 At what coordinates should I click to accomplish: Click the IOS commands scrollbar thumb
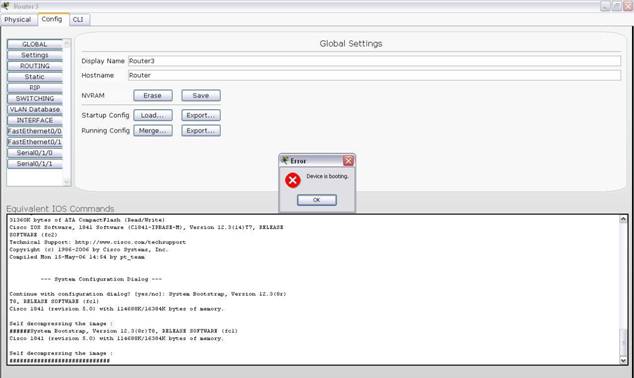(623, 342)
